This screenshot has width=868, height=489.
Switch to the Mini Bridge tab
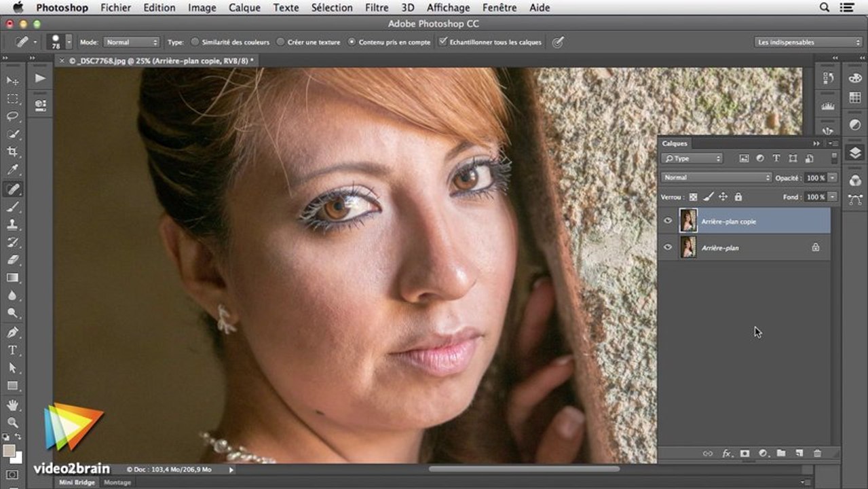point(76,482)
